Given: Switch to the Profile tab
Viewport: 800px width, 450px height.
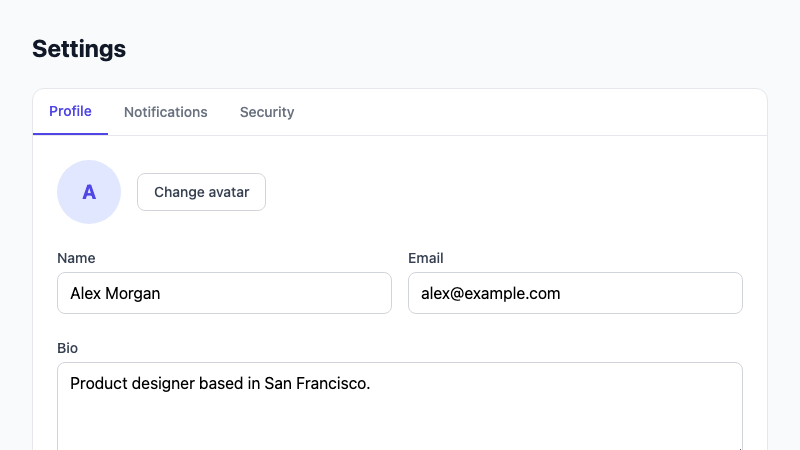Looking at the screenshot, I should pos(70,112).
